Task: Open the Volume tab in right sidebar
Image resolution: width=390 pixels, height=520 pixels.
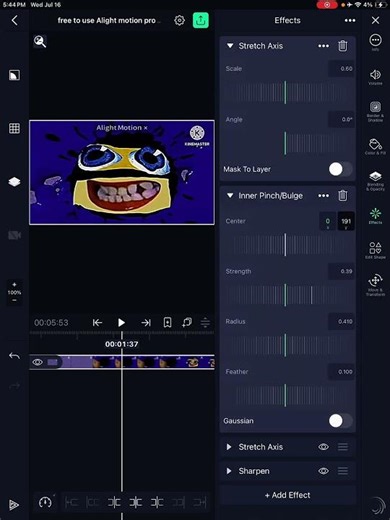Action: pos(375,77)
